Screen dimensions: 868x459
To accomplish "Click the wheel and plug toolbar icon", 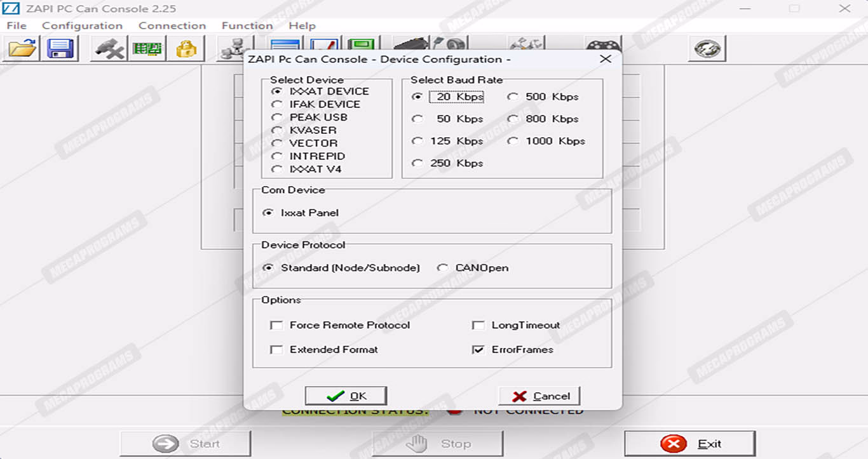I will tap(450, 43).
